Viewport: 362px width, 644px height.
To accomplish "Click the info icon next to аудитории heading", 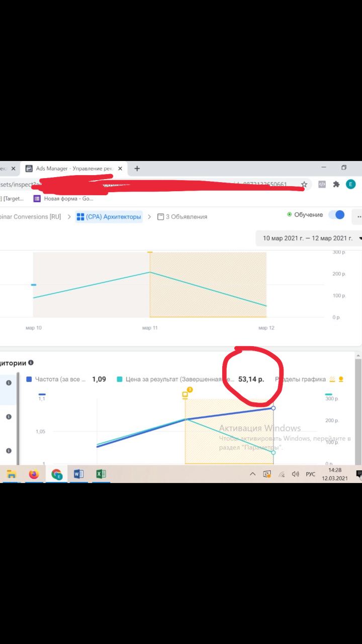I will pos(31,363).
